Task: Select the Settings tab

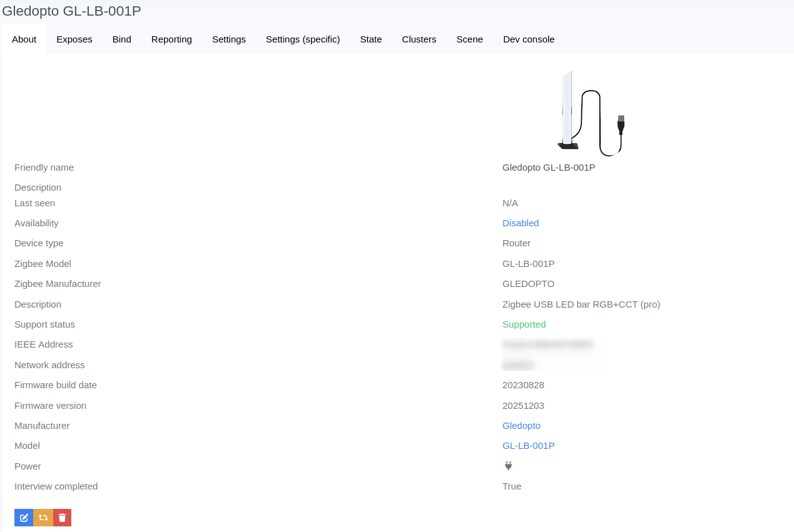Action: tap(229, 39)
